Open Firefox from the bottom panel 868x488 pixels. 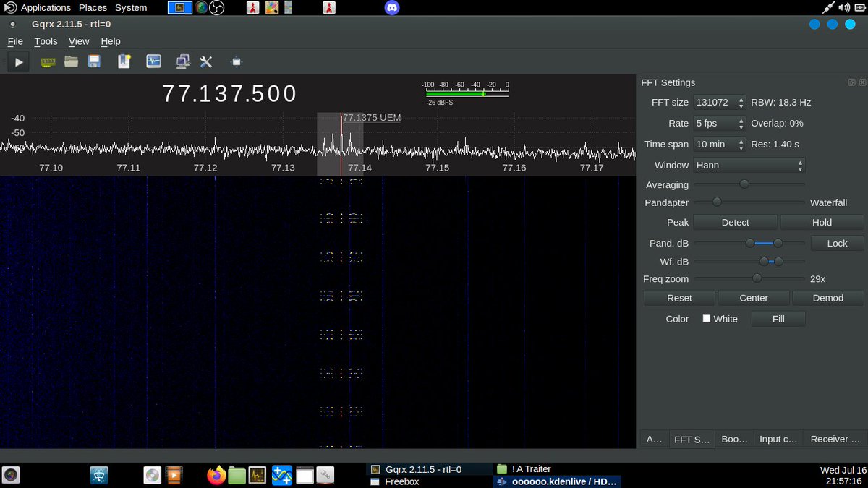(x=216, y=475)
